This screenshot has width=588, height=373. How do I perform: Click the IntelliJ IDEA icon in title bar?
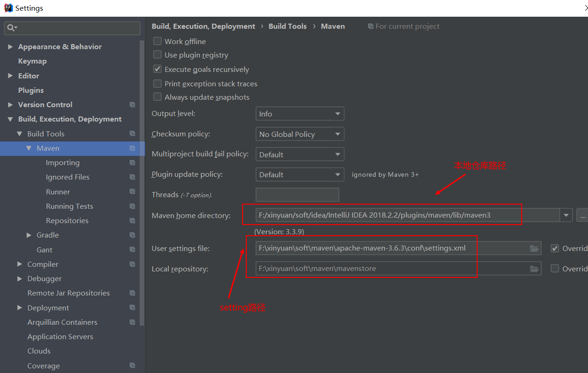click(x=8, y=8)
